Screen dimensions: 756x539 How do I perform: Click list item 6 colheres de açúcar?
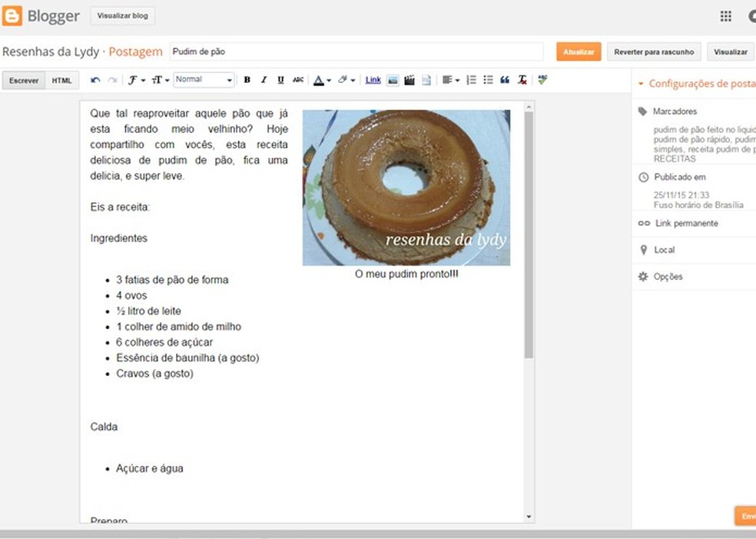(x=164, y=342)
